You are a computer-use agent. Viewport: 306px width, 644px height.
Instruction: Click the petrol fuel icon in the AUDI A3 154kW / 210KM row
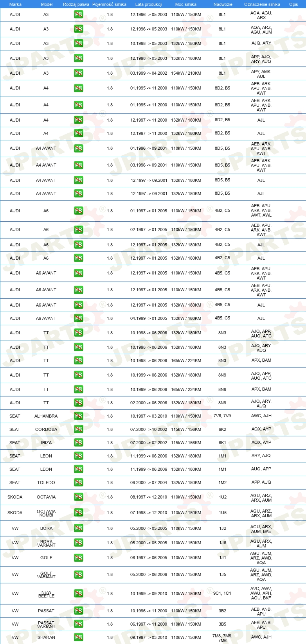point(79,73)
